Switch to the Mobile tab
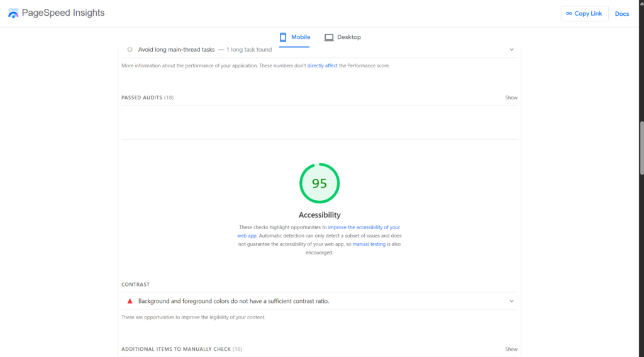This screenshot has width=644, height=357. (294, 37)
